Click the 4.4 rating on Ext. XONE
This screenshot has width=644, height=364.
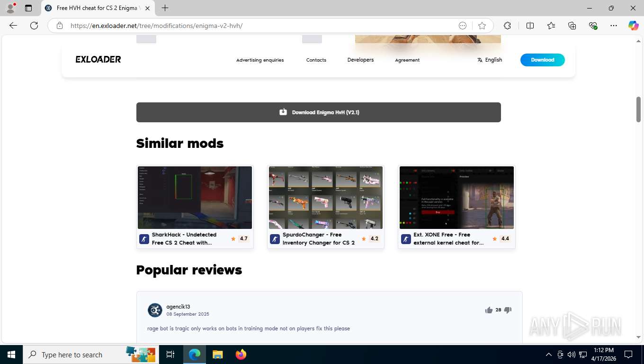tap(505, 239)
